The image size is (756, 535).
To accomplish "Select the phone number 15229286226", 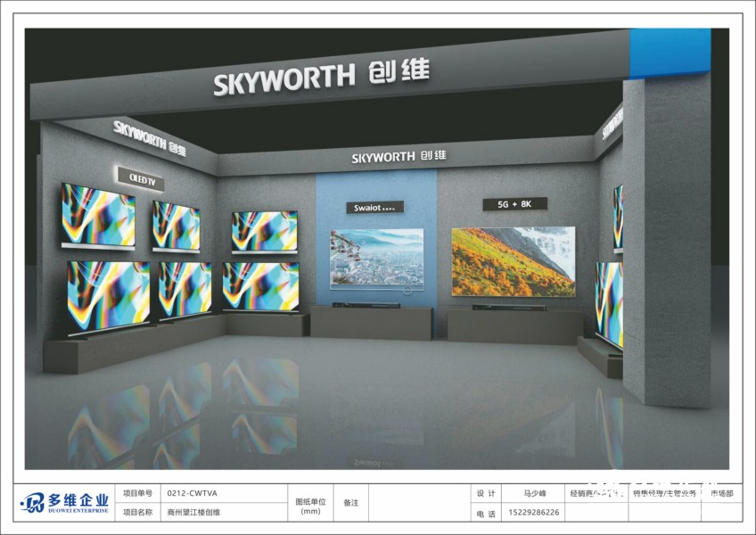I will (534, 513).
